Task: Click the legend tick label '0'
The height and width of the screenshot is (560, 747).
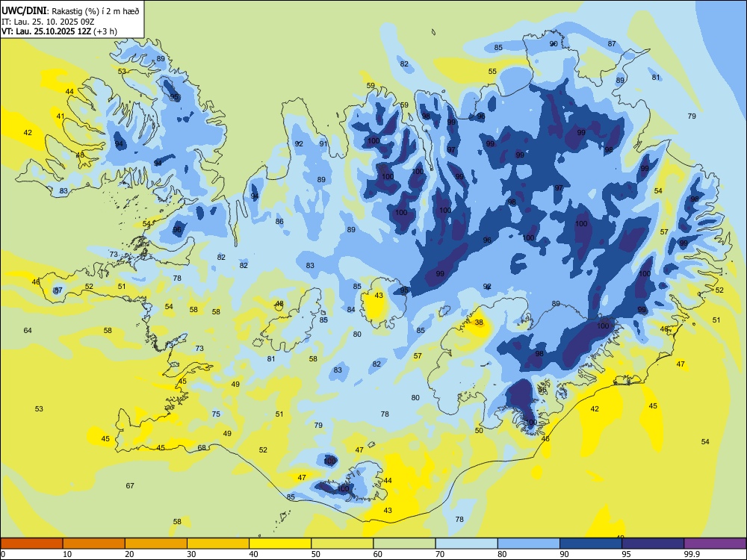Action: 3,554
